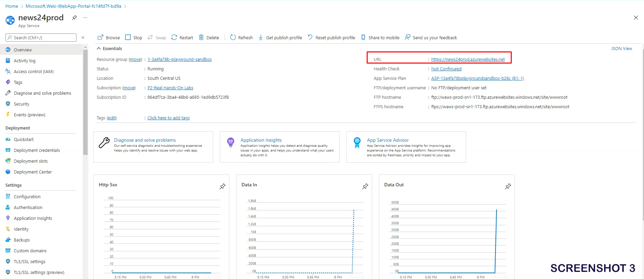Image resolution: width=644 pixels, height=279 pixels.
Task: Open the news24prod.azurewebsites.net URL link
Action: (x=468, y=60)
